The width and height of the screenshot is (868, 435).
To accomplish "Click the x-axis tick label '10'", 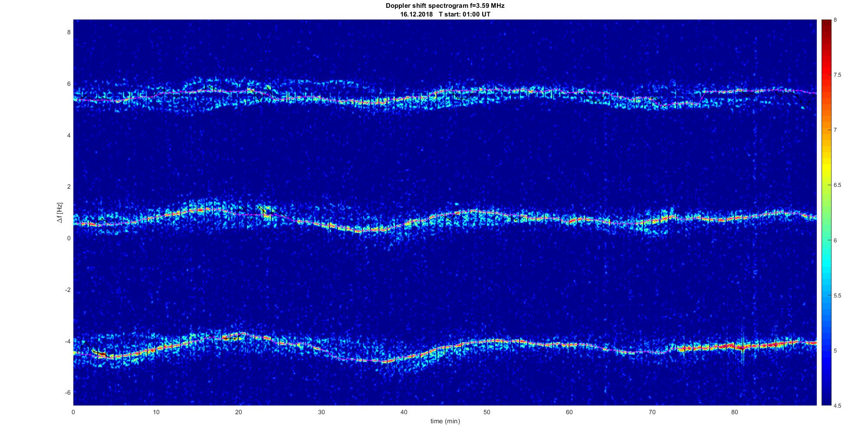I will coord(156,412).
